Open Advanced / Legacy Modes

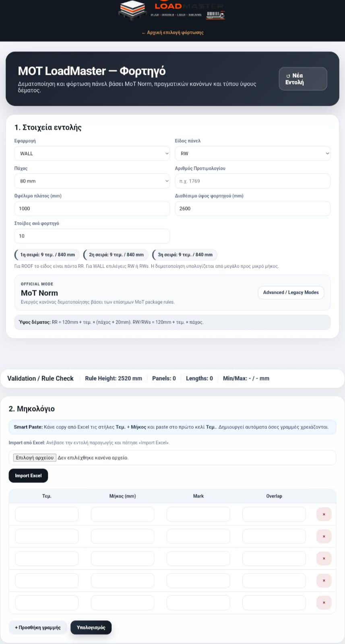pyautogui.click(x=291, y=293)
